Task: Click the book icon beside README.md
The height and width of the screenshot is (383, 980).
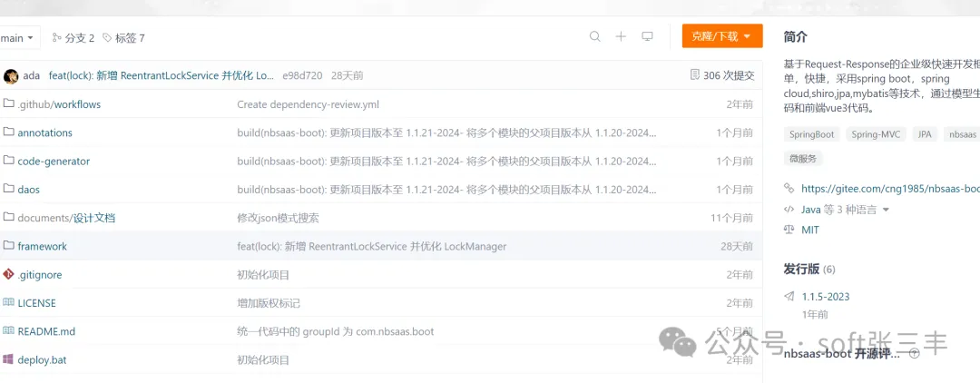Action: [x=8, y=330]
